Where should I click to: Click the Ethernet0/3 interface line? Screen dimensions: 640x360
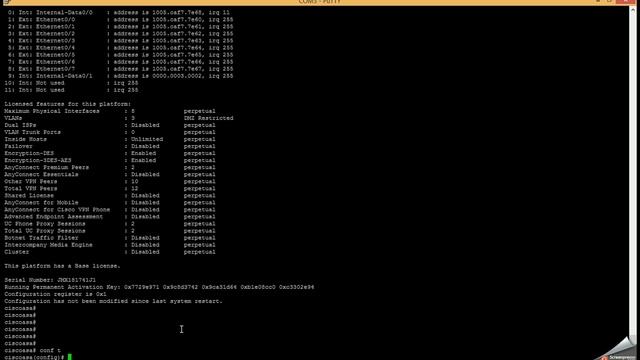[x=119, y=41]
